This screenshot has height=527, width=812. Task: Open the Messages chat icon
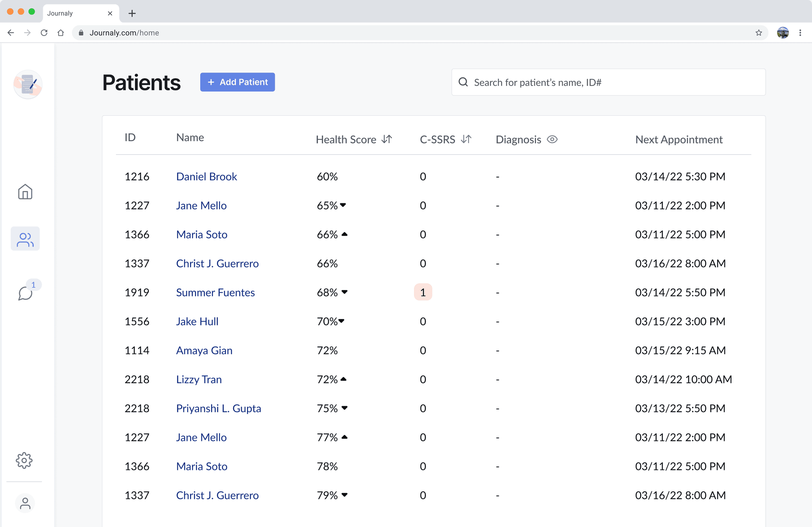25,293
